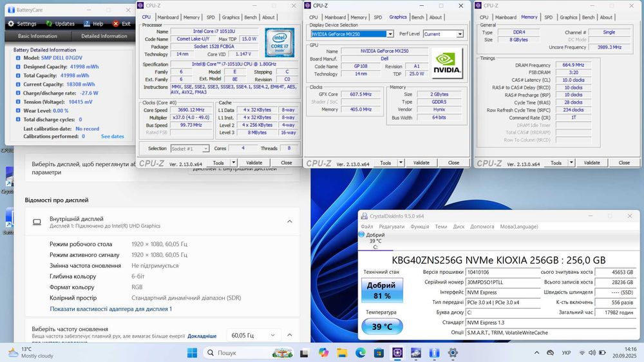The width and height of the screenshot is (644, 362).
Task: Select disk C: tab with Добрий 39 °C
Action: click(375, 241)
